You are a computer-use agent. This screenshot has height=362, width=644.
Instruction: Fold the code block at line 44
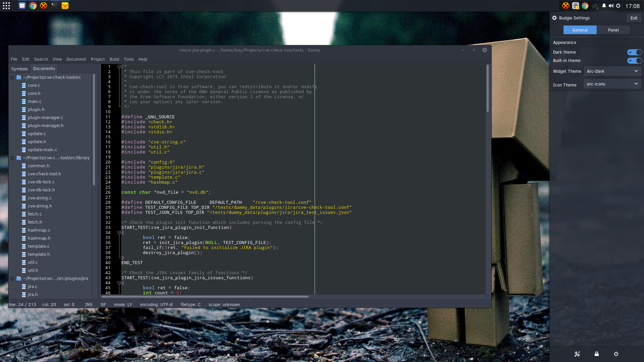119,283
